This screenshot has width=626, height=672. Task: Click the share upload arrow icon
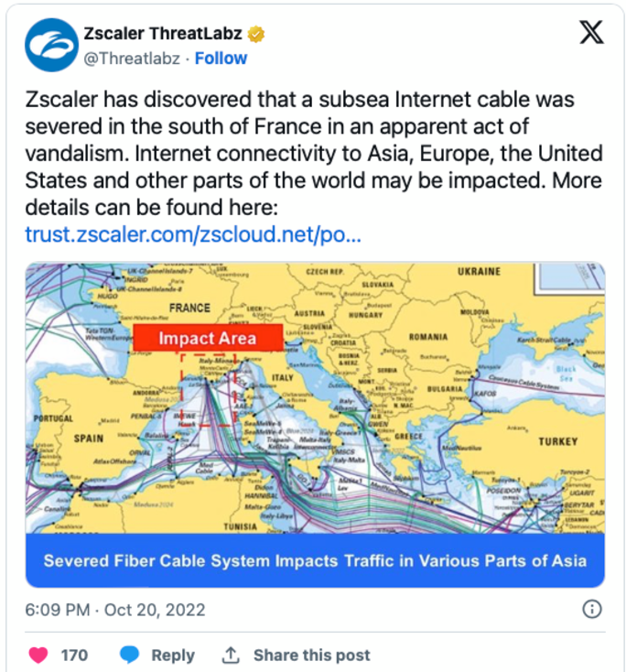point(231,655)
